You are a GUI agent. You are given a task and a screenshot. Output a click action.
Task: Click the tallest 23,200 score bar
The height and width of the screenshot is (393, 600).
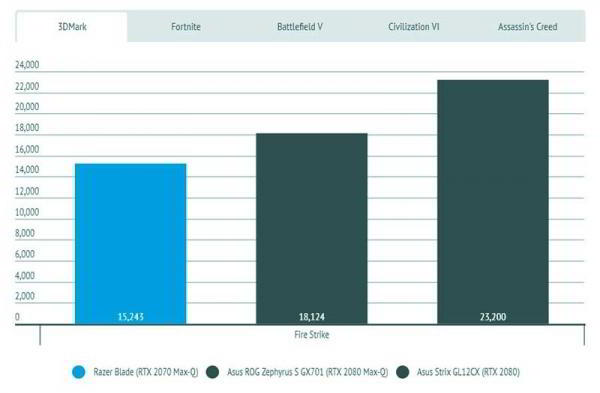(493, 202)
